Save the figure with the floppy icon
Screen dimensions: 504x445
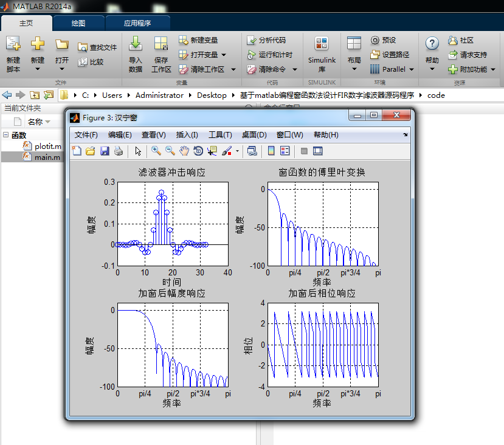point(105,151)
